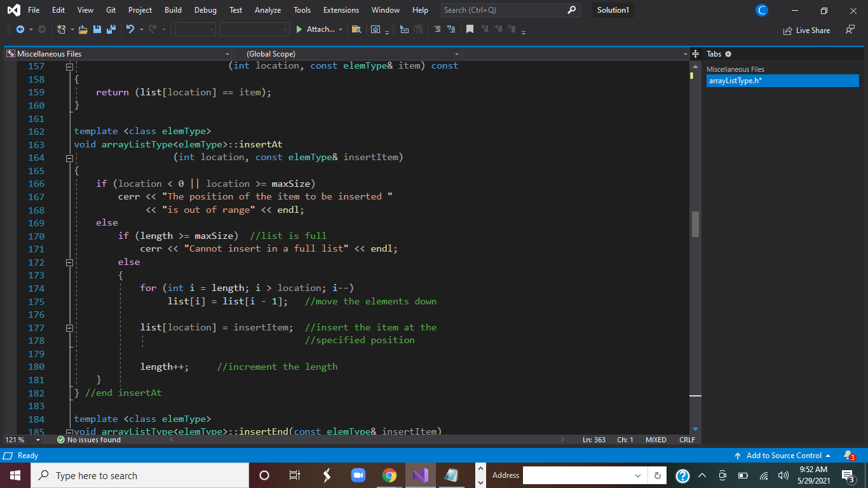Launch Google Chrome from the taskbar
Viewport: 868px width, 488px height.
(390, 475)
